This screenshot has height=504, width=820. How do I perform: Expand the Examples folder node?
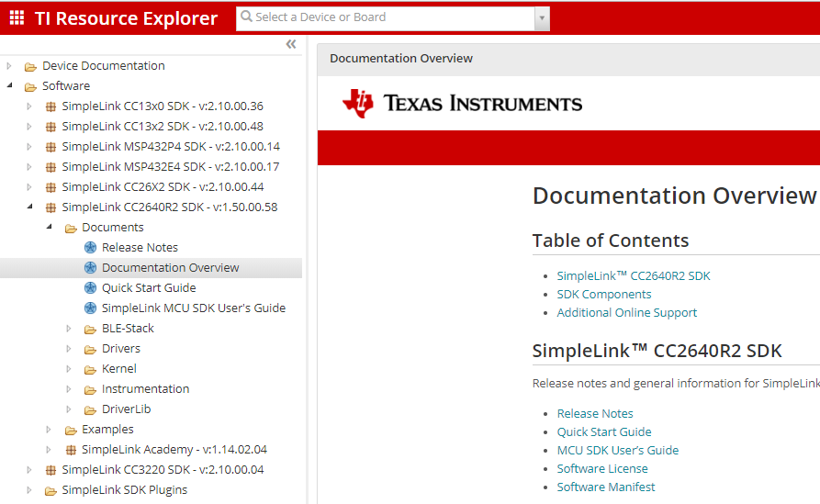pos(49,430)
